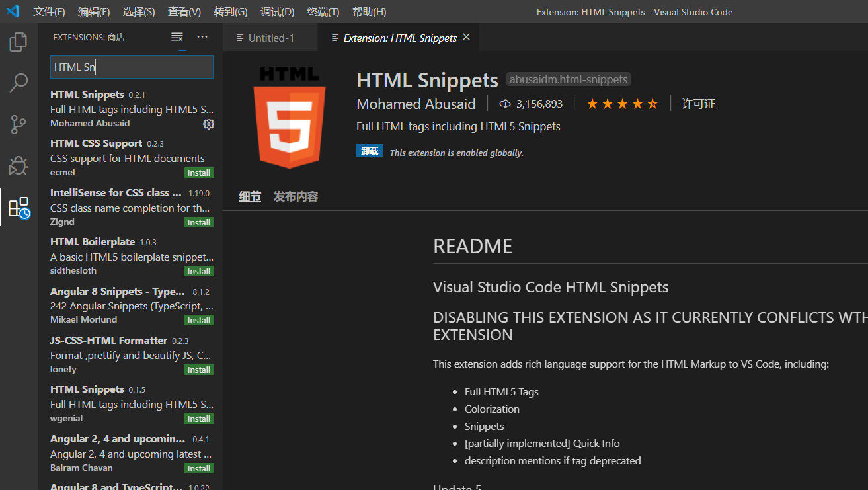Select IntelliSense for CSS class result
868x490 pixels.
click(132, 207)
